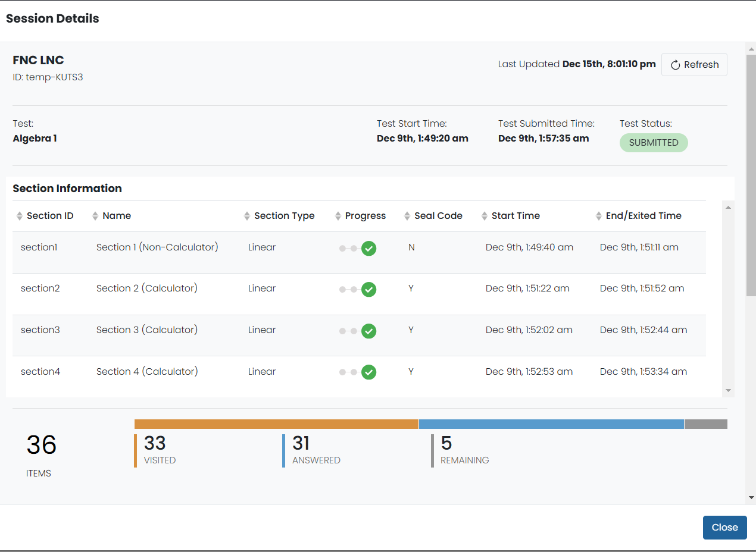Image resolution: width=756 pixels, height=552 pixels.
Task: Click the blue Answered progress bar
Action: [551, 424]
